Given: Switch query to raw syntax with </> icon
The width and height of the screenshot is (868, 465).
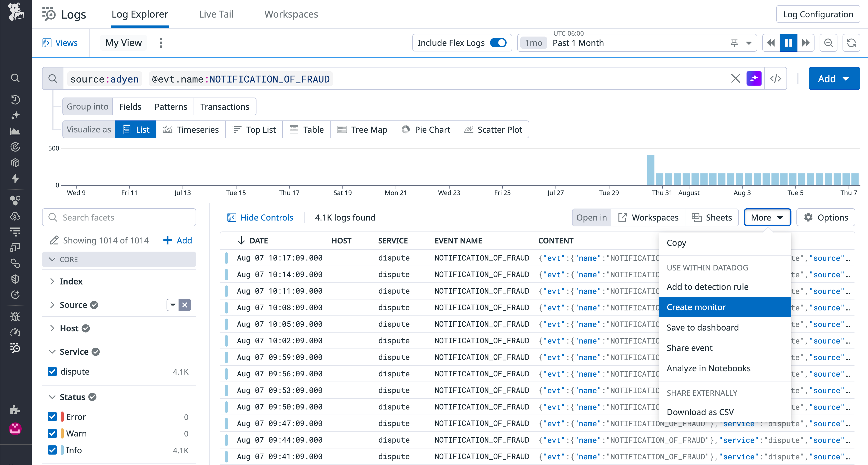Looking at the screenshot, I should click(x=776, y=78).
